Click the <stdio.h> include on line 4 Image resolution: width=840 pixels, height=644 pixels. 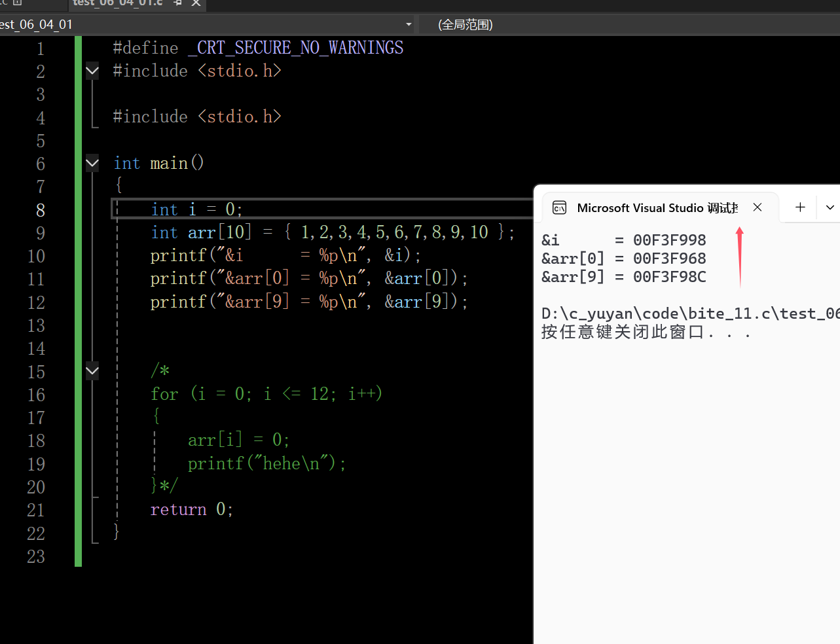click(240, 116)
